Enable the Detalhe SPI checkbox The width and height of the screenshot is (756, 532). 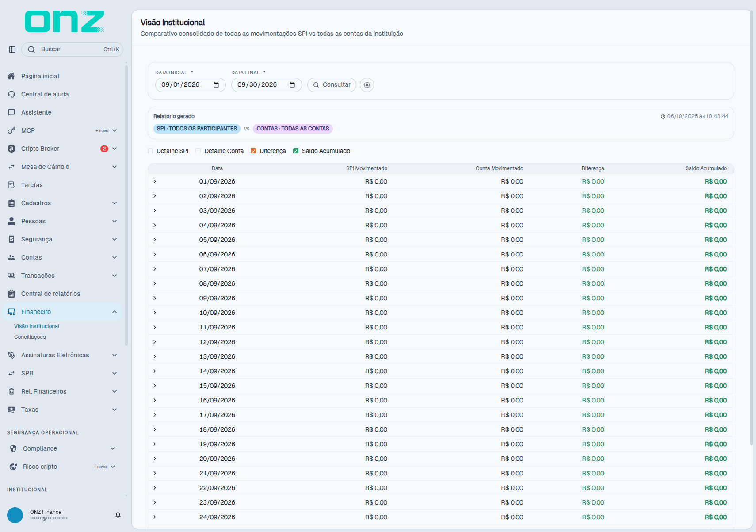click(x=150, y=151)
